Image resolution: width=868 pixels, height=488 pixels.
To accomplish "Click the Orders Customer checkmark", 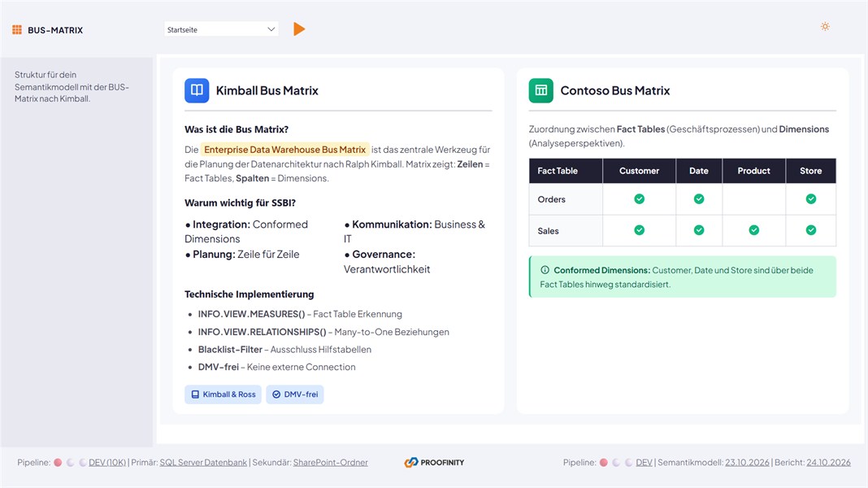I will (x=640, y=198).
